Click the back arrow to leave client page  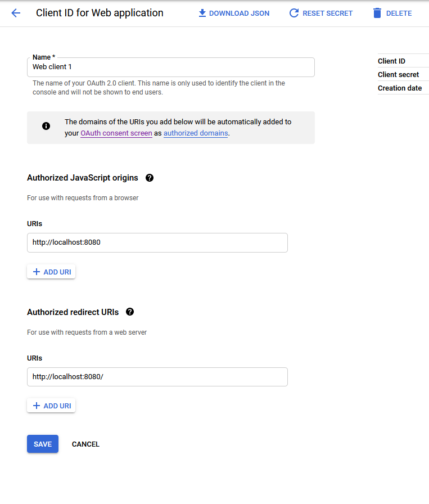tap(15, 13)
